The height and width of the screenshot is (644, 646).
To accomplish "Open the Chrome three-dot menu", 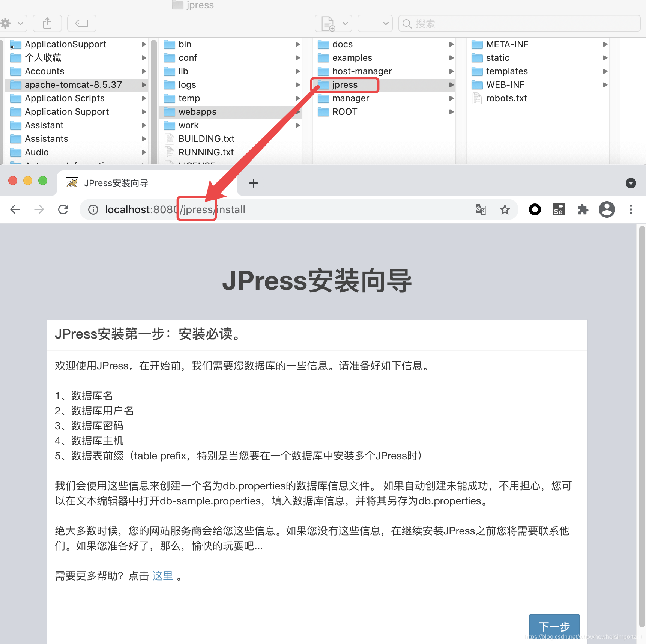I will [x=631, y=209].
